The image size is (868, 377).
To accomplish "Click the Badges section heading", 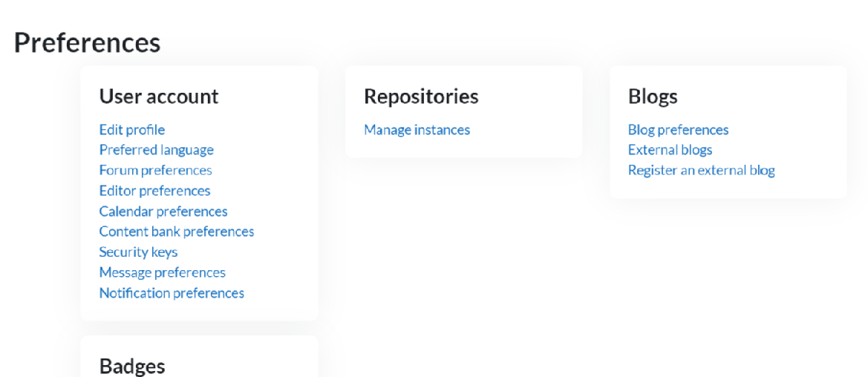I will pos(132,366).
